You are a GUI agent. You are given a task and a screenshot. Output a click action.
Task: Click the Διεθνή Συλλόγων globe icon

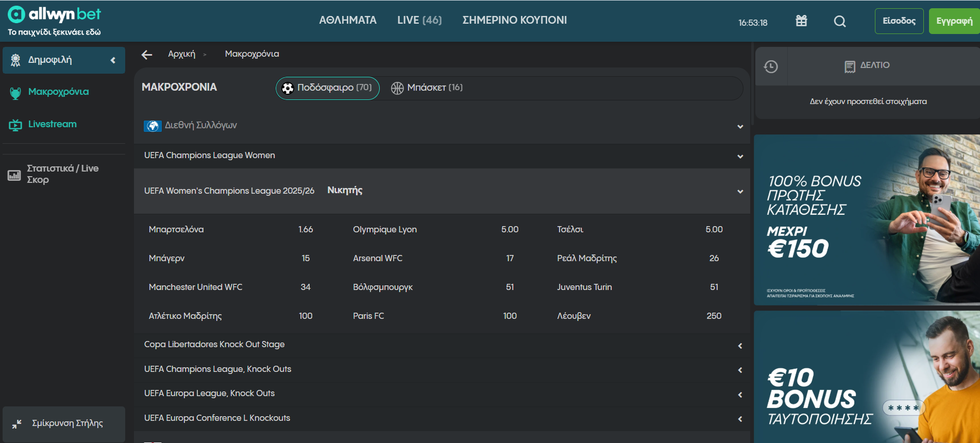pyautogui.click(x=153, y=126)
